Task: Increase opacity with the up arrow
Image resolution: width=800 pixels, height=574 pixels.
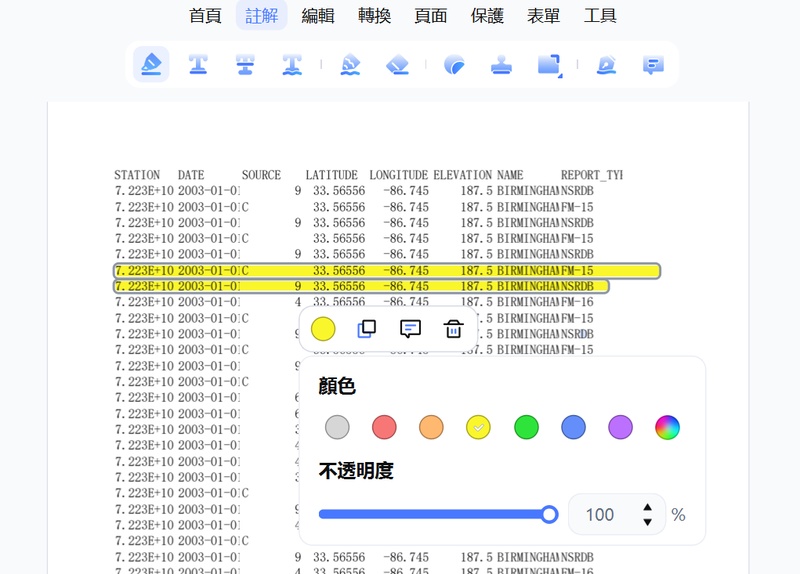Action: click(x=647, y=507)
